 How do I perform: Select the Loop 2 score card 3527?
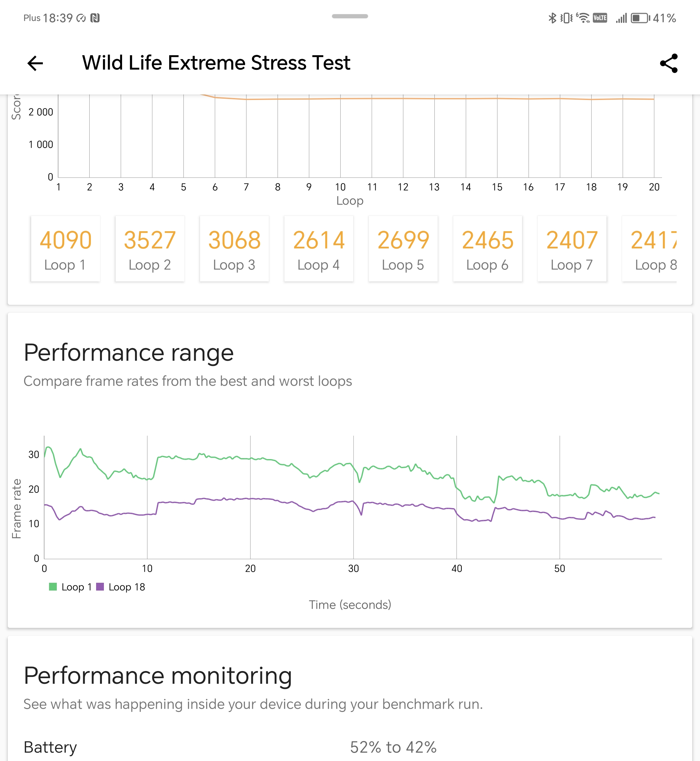point(150,249)
